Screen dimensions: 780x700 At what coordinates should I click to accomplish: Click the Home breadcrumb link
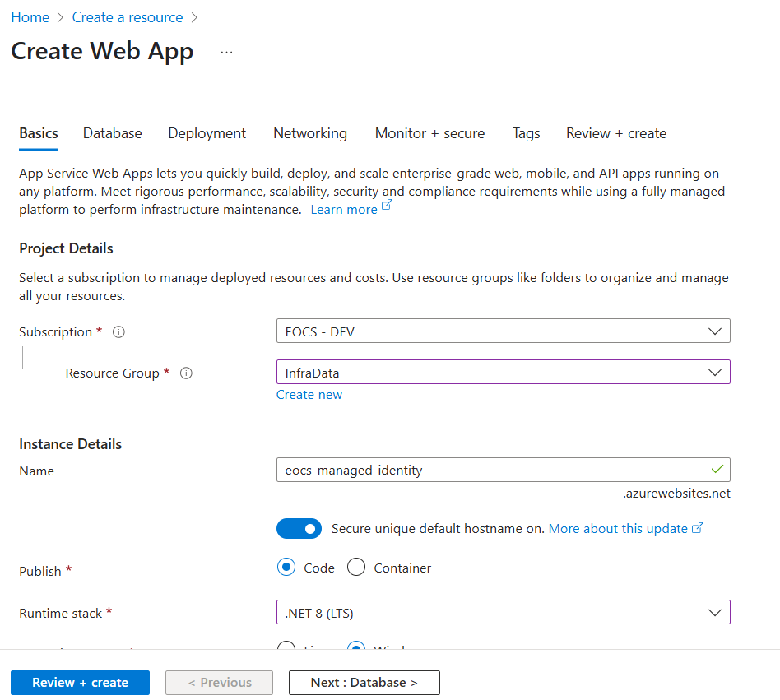[x=30, y=17]
